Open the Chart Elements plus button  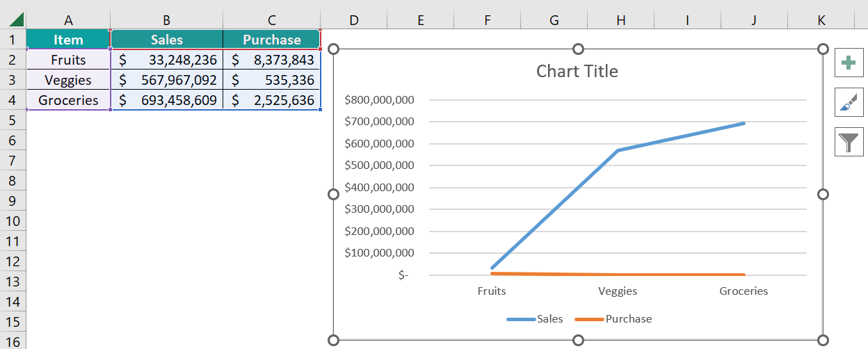pyautogui.click(x=848, y=63)
